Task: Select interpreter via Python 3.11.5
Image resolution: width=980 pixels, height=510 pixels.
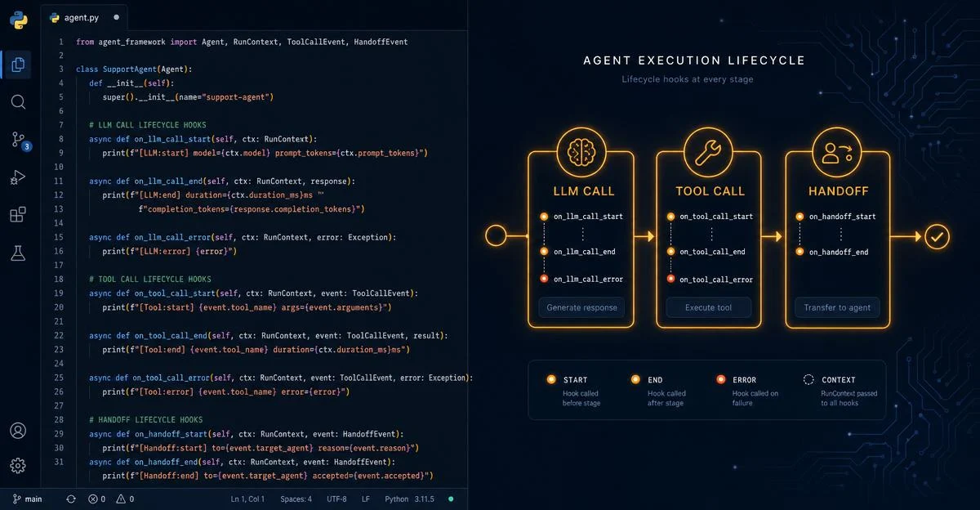Action: 409,499
